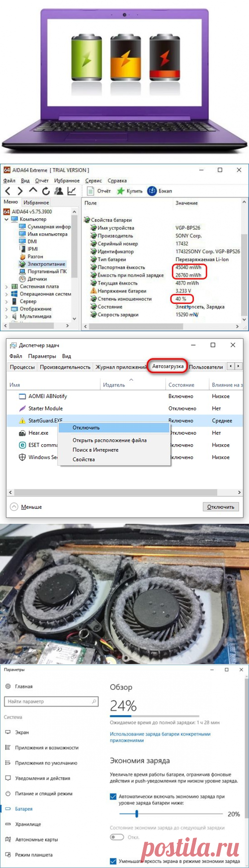Switch to the Автозагрузка tab
This screenshot has height=868, width=249.
tap(168, 366)
